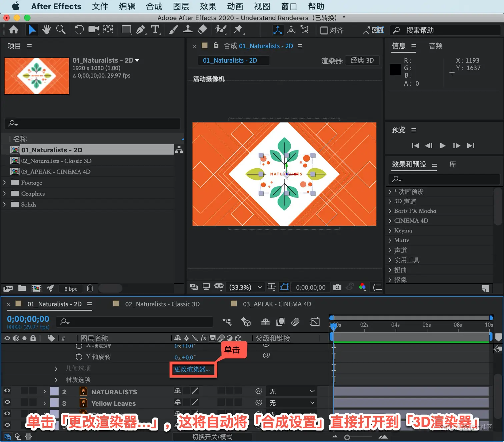This screenshot has height=442, width=504.
Task: Select the Camera tool
Action: click(x=94, y=30)
